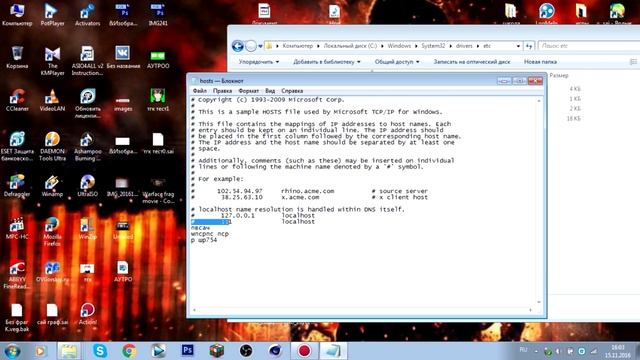
Task: Click the 'For example:' line in Notepad
Action: coord(217,179)
